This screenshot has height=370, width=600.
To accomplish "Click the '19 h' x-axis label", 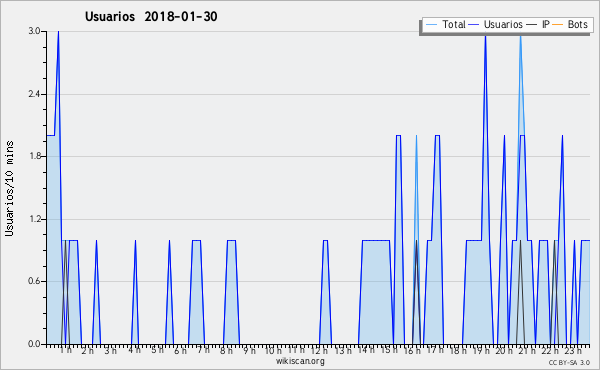I will (x=481, y=350).
